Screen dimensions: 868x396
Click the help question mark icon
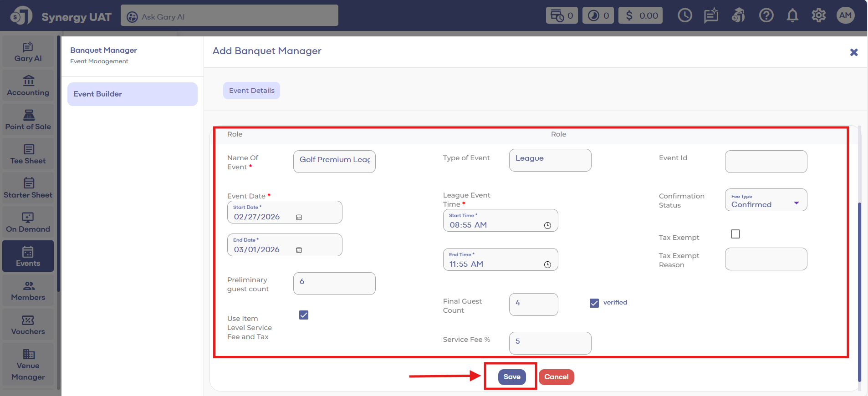click(x=766, y=16)
